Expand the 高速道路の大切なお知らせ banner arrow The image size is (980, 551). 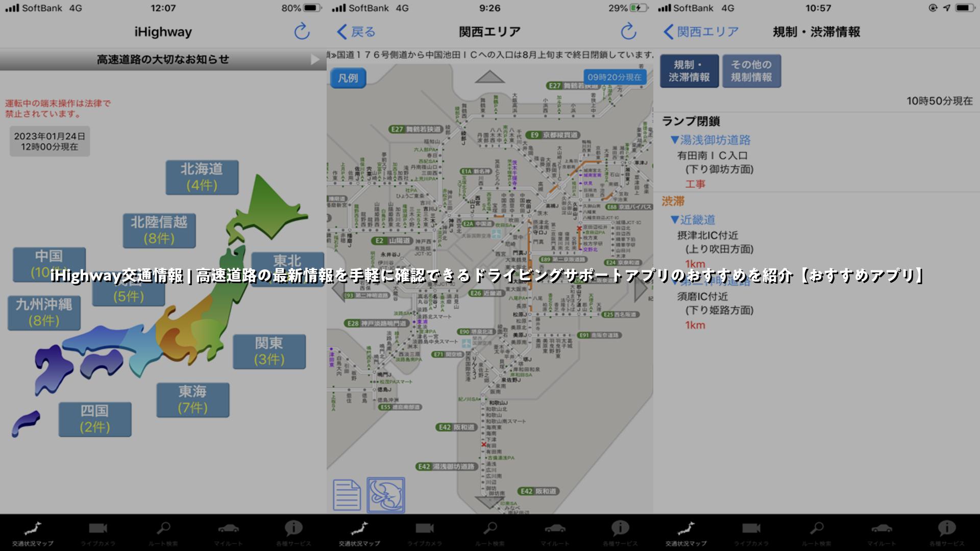click(x=315, y=60)
